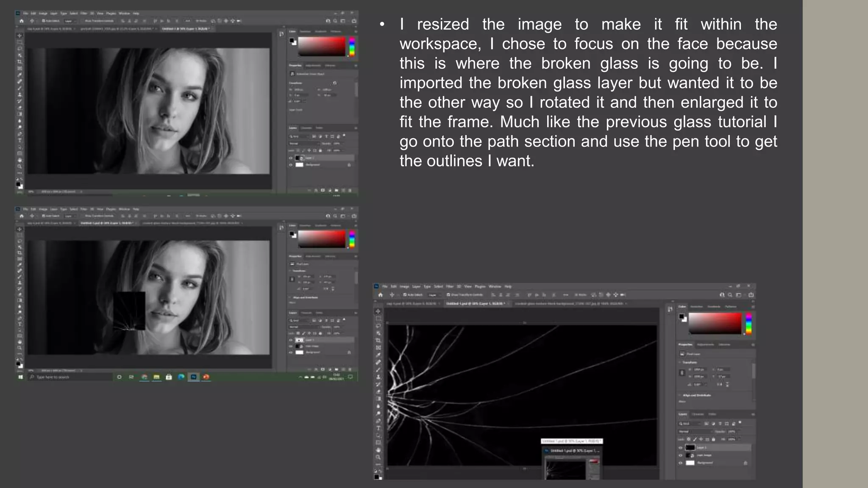Click the Home icon in cracked-glass screenshot
The height and width of the screenshot is (488, 868).
380,295
